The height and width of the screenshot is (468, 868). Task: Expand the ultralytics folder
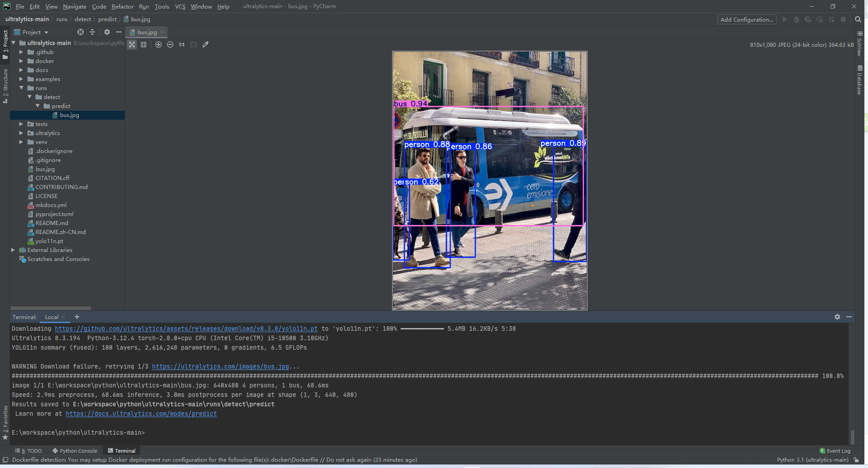click(x=21, y=133)
